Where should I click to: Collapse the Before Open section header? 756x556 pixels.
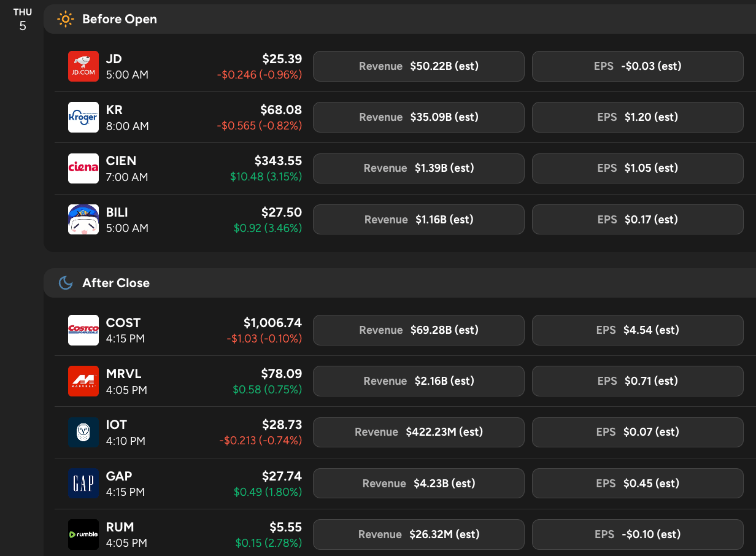tap(399, 19)
